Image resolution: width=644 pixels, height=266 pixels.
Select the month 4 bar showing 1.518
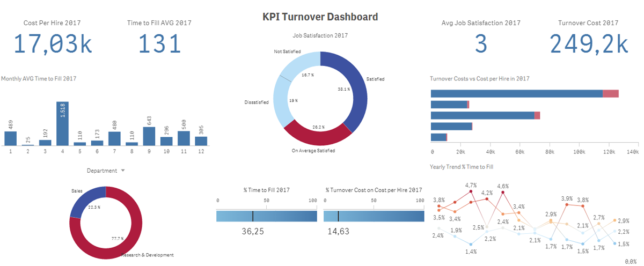coord(62,123)
